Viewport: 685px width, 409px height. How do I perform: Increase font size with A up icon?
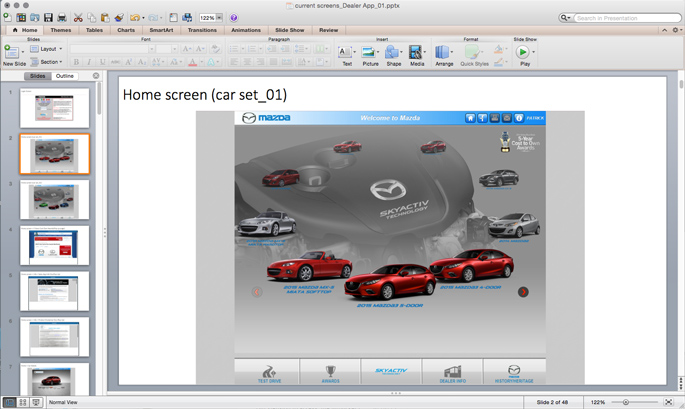point(187,49)
